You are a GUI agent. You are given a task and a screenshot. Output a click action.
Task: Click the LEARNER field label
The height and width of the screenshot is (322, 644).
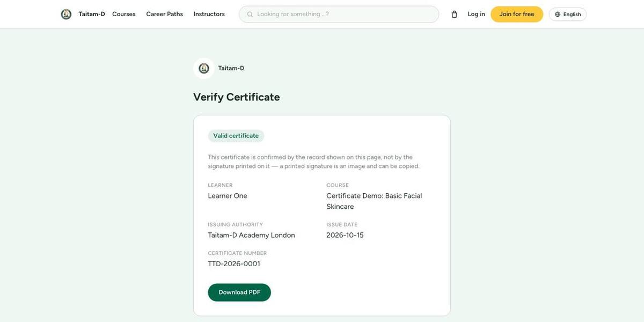tap(221, 185)
